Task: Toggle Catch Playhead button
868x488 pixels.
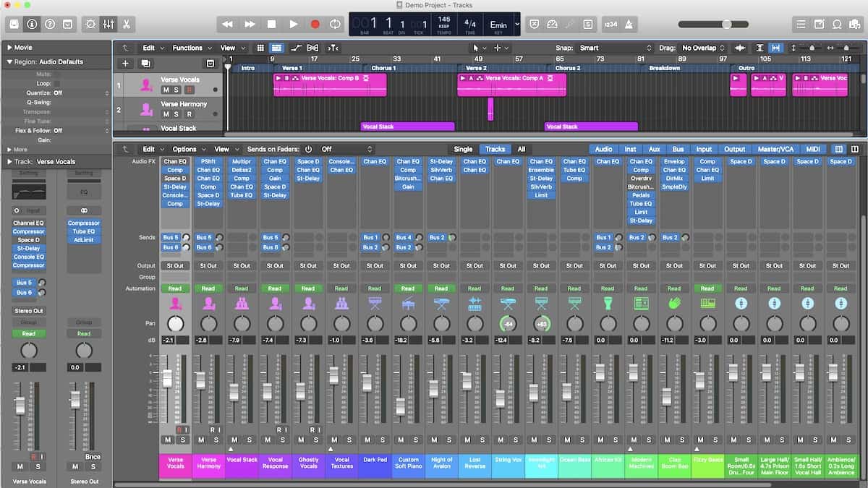Action: (332, 48)
